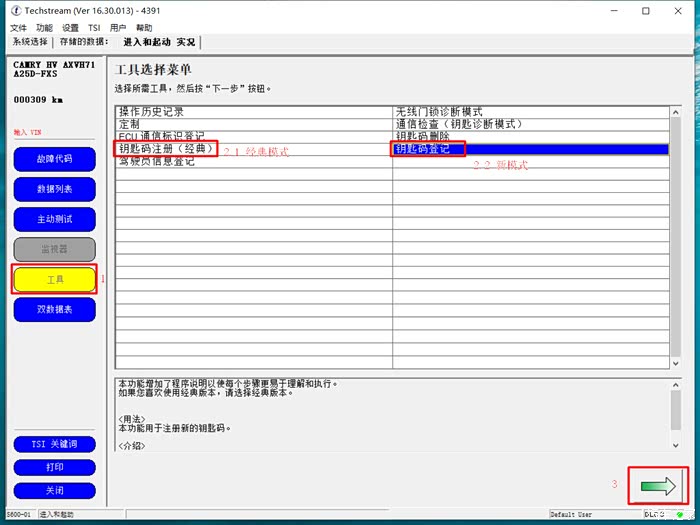
Task: Click the green next-step arrow button
Action: click(657, 486)
